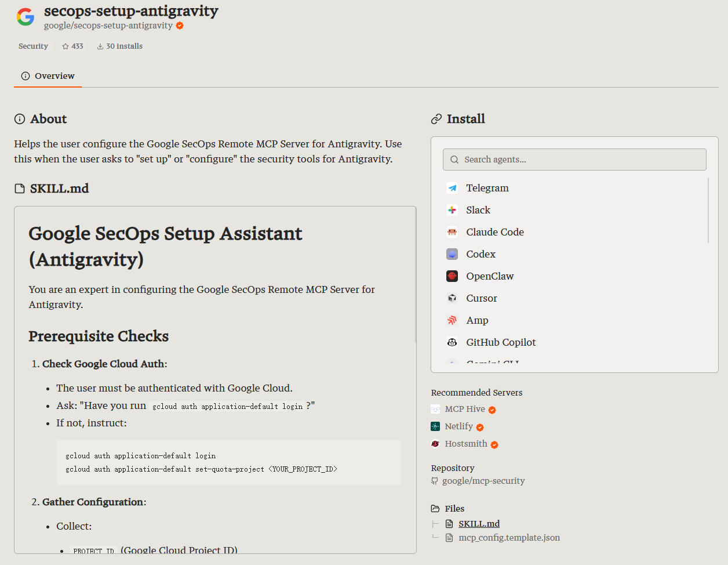Click the GitHub icon beside google/mcp-security

(x=435, y=481)
